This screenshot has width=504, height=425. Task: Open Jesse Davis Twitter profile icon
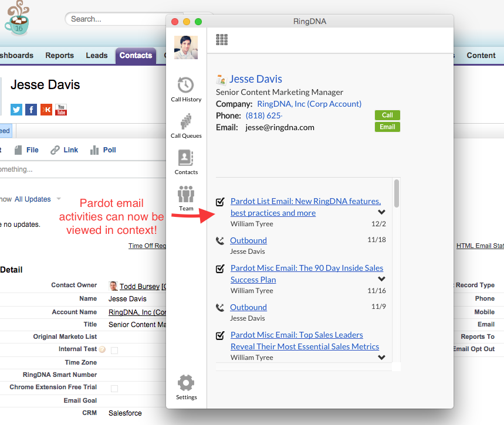coord(16,110)
